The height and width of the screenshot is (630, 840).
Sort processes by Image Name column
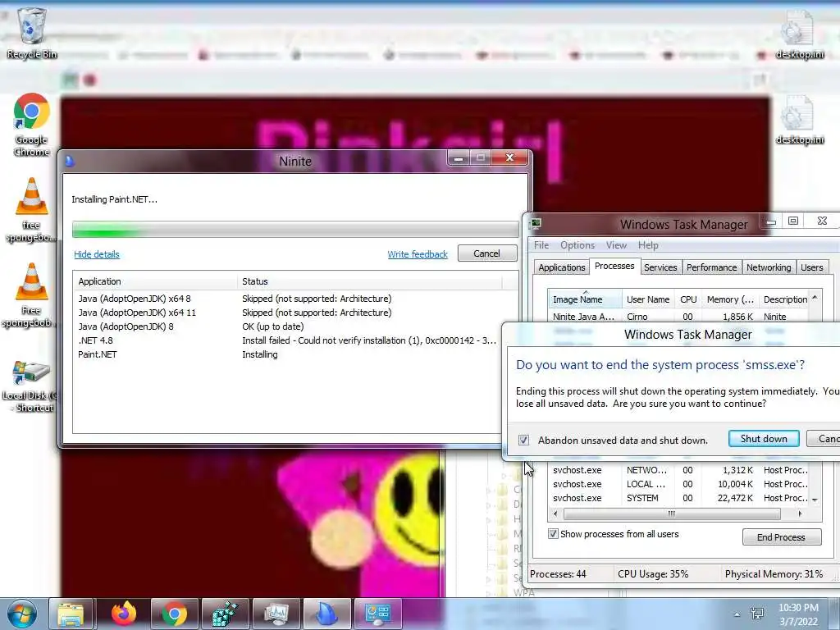point(584,299)
